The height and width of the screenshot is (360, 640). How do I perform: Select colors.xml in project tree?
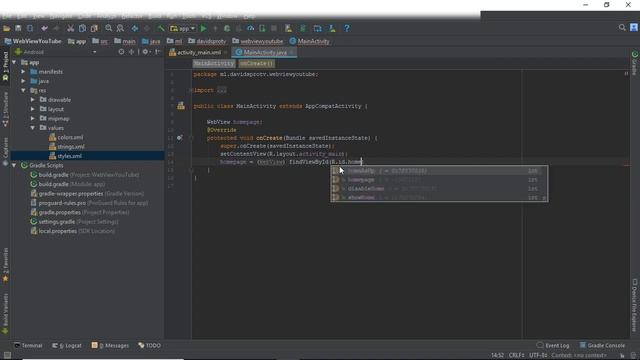tap(66, 138)
